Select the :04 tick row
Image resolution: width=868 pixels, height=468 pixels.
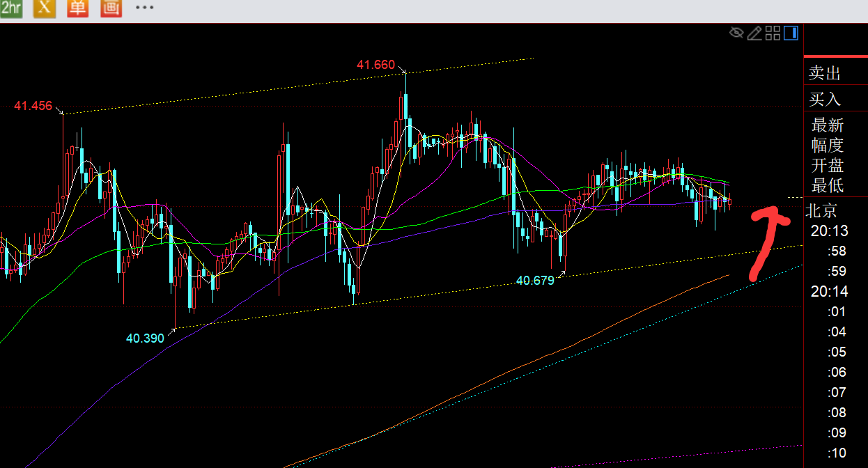coord(837,332)
